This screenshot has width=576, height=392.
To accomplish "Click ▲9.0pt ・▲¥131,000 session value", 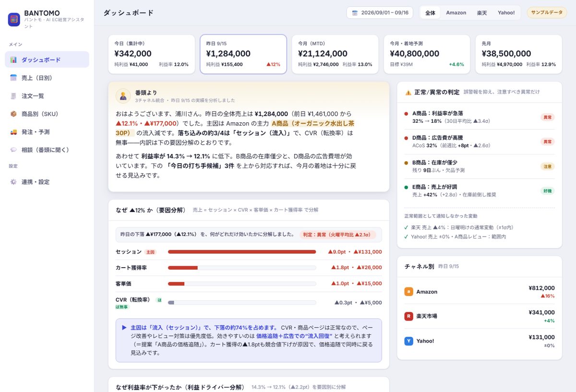I will [355, 252].
